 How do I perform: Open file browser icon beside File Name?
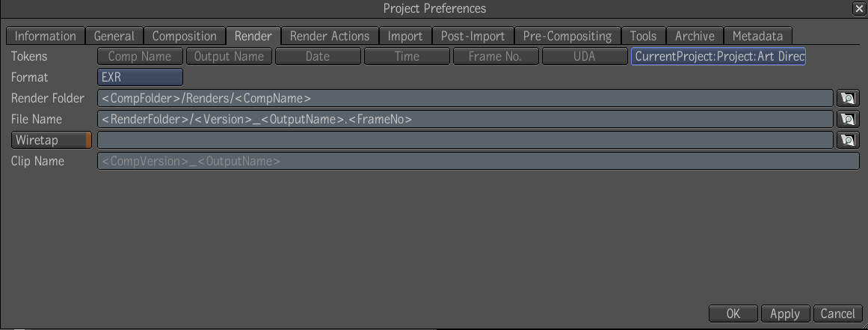pos(848,119)
